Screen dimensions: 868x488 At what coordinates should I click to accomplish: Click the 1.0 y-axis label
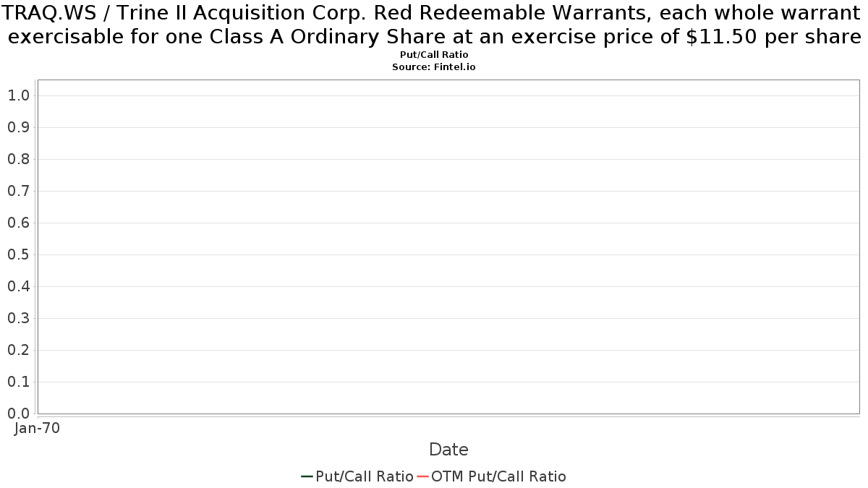click(x=19, y=95)
